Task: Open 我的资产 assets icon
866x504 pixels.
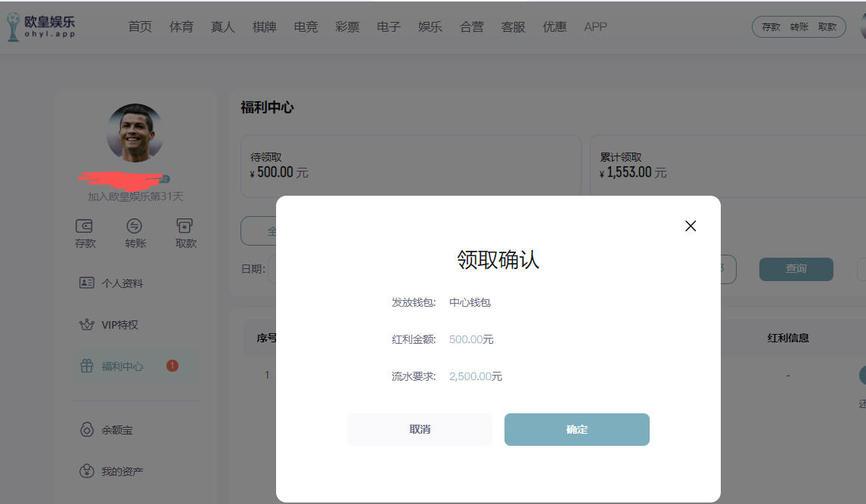Action: [87, 472]
